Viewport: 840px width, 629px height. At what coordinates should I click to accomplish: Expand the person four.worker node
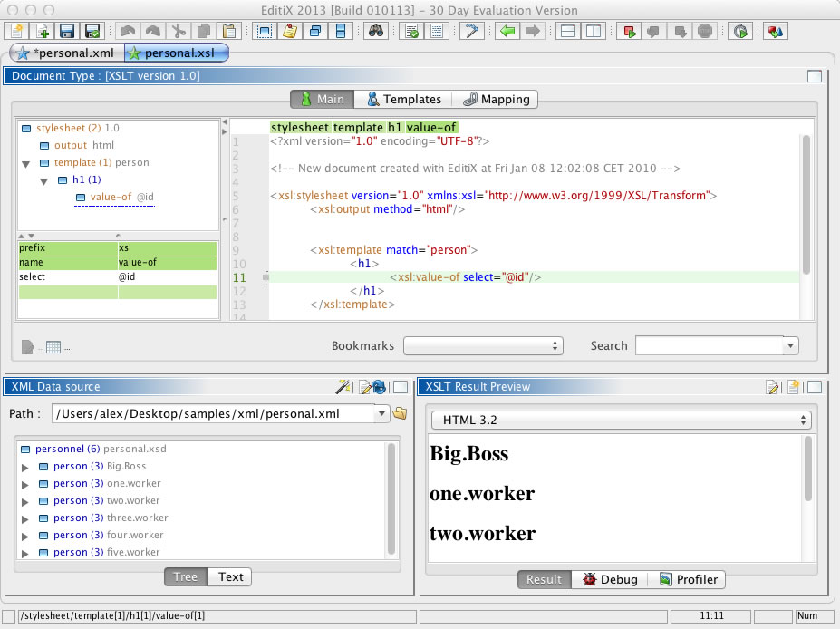tap(24, 537)
